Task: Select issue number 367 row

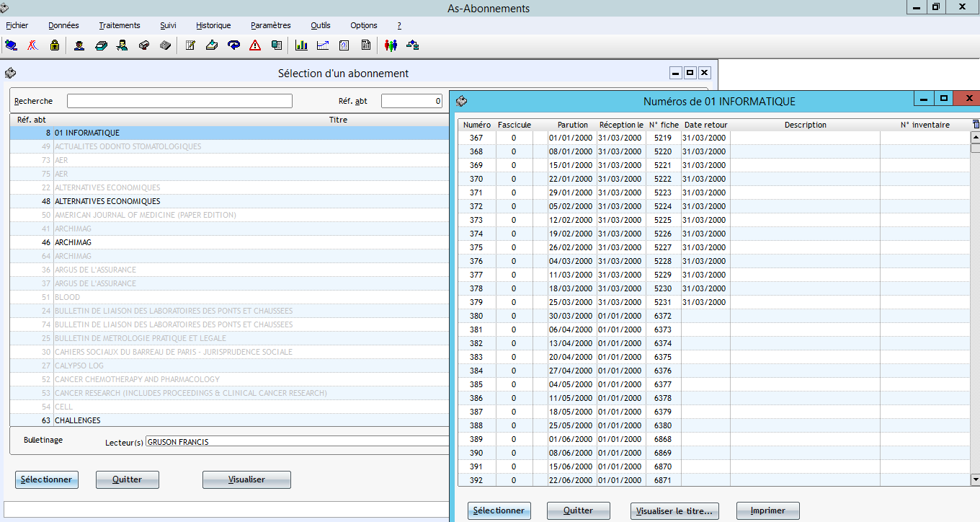Action: (715, 138)
